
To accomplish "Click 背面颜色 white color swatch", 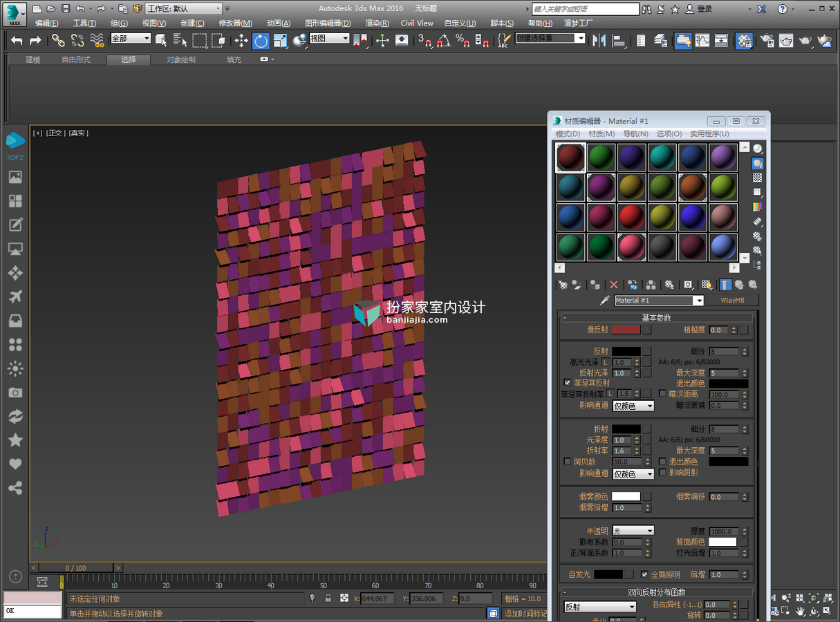I will tap(722, 542).
